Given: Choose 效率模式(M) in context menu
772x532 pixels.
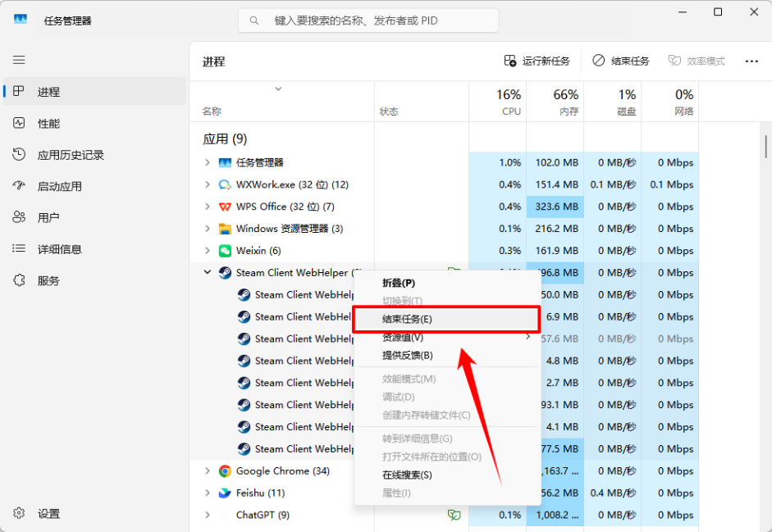Looking at the screenshot, I should tap(447, 379).
